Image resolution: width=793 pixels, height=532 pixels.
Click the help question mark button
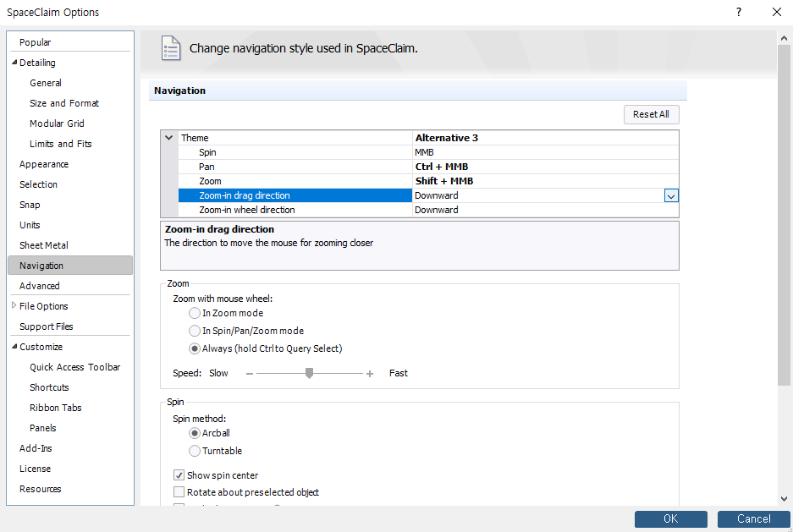pyautogui.click(x=739, y=12)
